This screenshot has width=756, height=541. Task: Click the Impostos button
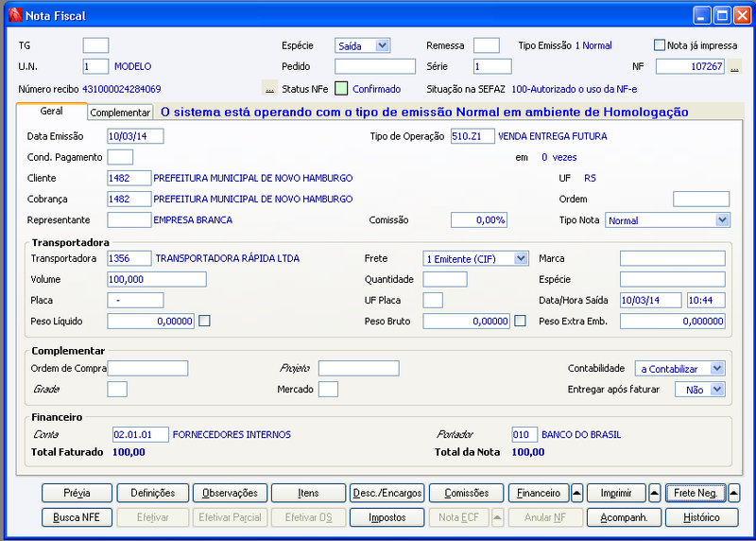click(387, 517)
